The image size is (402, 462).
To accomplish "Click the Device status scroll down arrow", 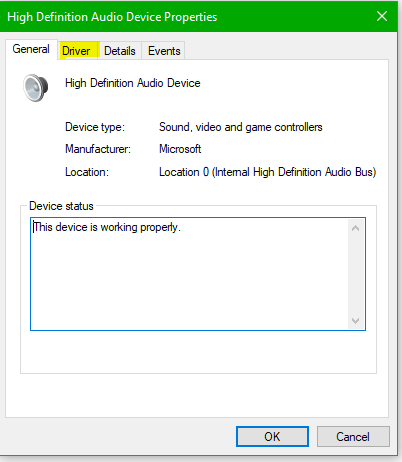I will [355, 320].
